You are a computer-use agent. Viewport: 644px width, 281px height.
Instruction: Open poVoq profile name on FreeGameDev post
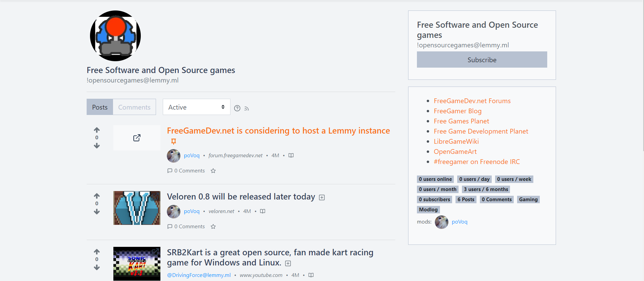(192, 156)
